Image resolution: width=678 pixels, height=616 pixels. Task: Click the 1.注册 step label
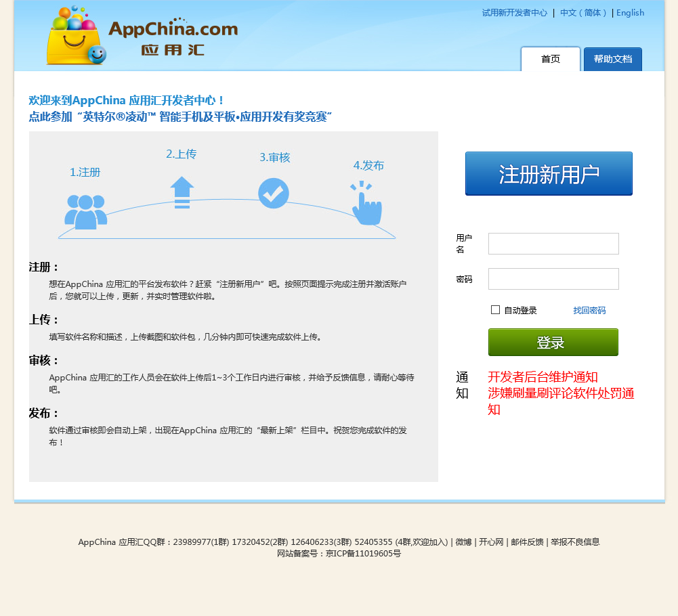[85, 173]
